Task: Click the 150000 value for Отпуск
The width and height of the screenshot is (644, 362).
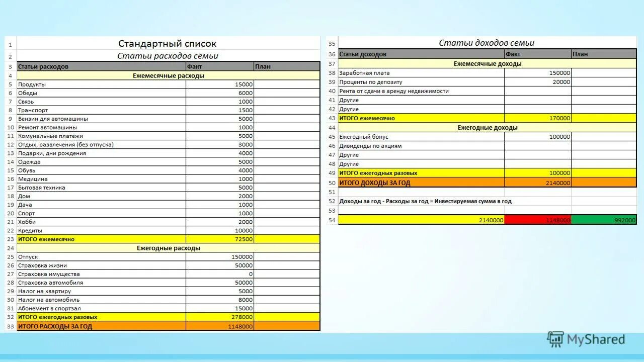Action: [220, 257]
